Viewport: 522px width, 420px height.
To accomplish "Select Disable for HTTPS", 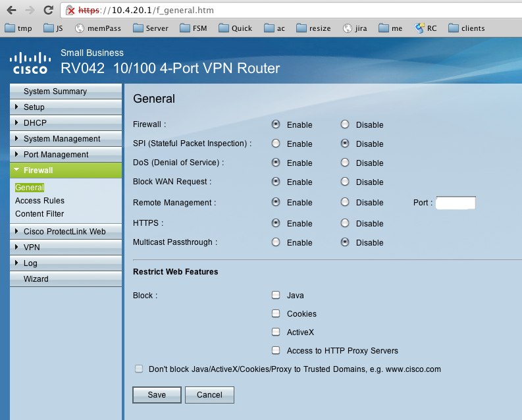I will 345,223.
